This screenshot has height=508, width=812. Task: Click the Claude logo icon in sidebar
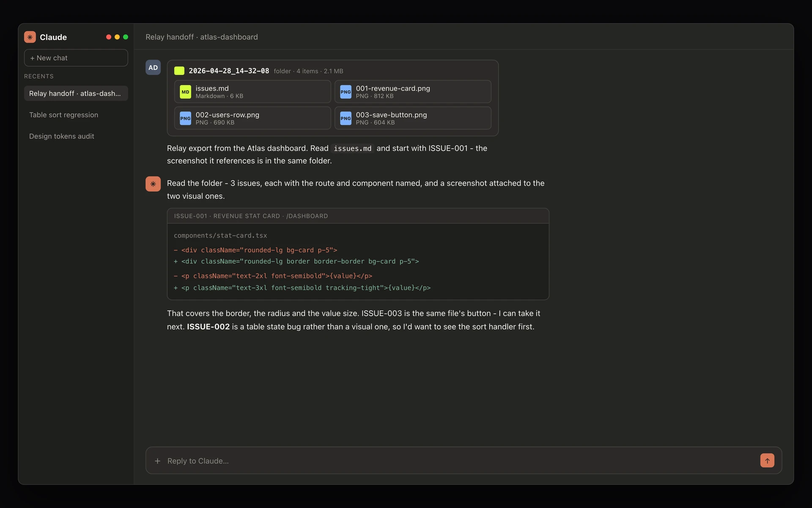(x=30, y=37)
